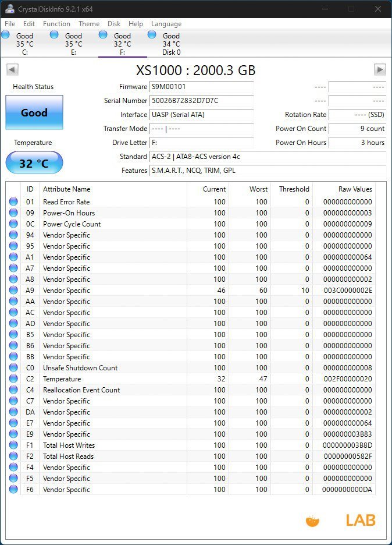Open the Language menu
392x545 pixels.
tap(166, 24)
